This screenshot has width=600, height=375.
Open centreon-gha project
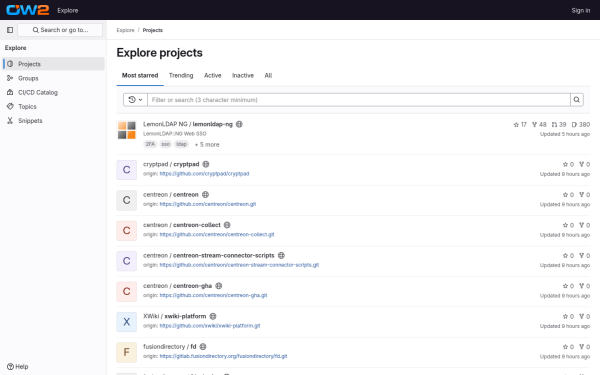pyautogui.click(x=177, y=286)
